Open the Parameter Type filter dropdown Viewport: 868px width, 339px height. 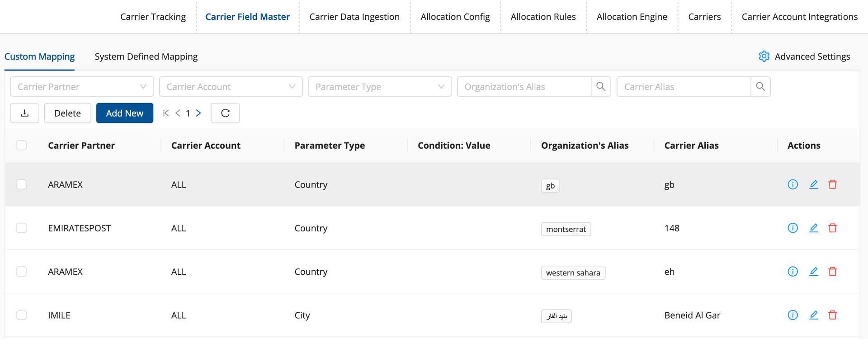(379, 86)
